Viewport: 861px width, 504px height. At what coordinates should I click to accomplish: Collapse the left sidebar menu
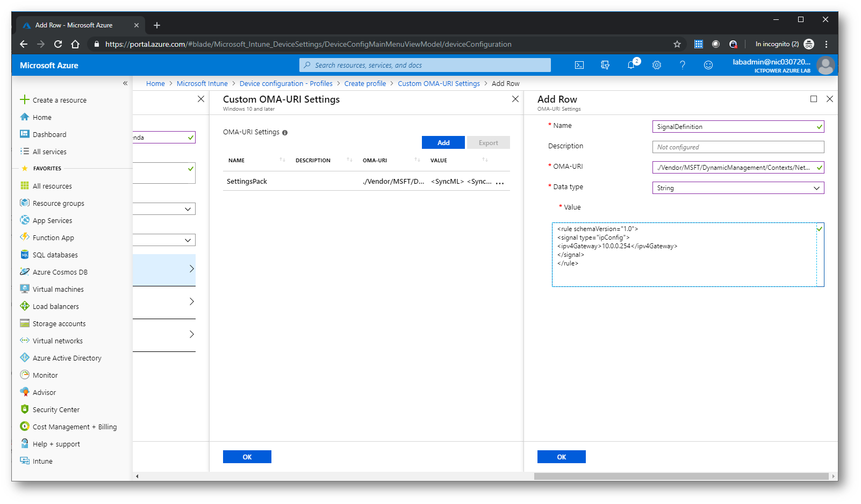click(125, 83)
